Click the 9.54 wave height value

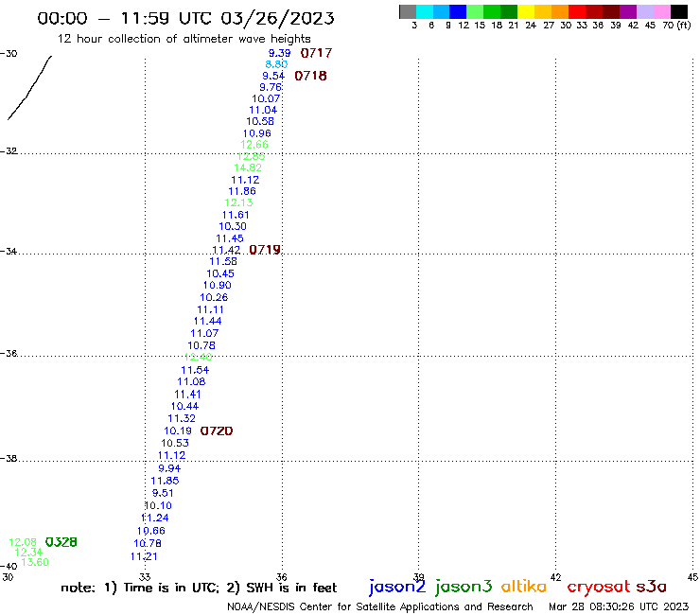coord(273,76)
